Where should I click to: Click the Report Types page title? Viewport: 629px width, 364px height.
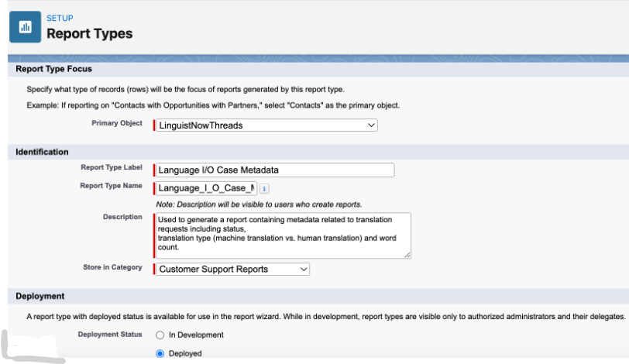pyautogui.click(x=89, y=33)
